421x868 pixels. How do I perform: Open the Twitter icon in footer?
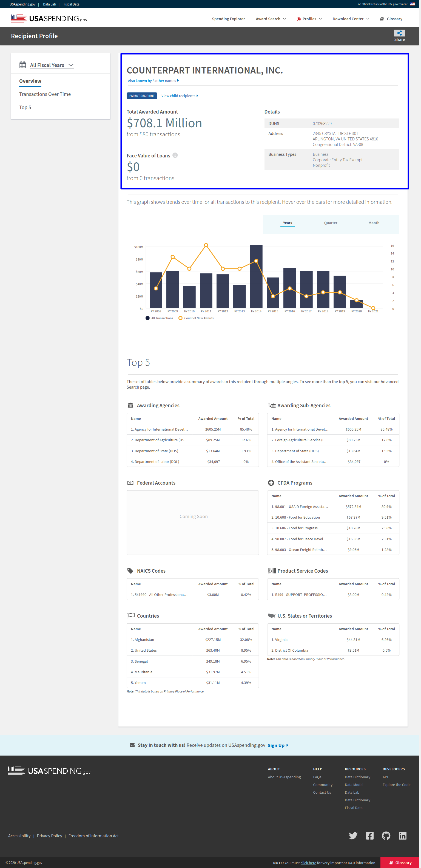[353, 836]
